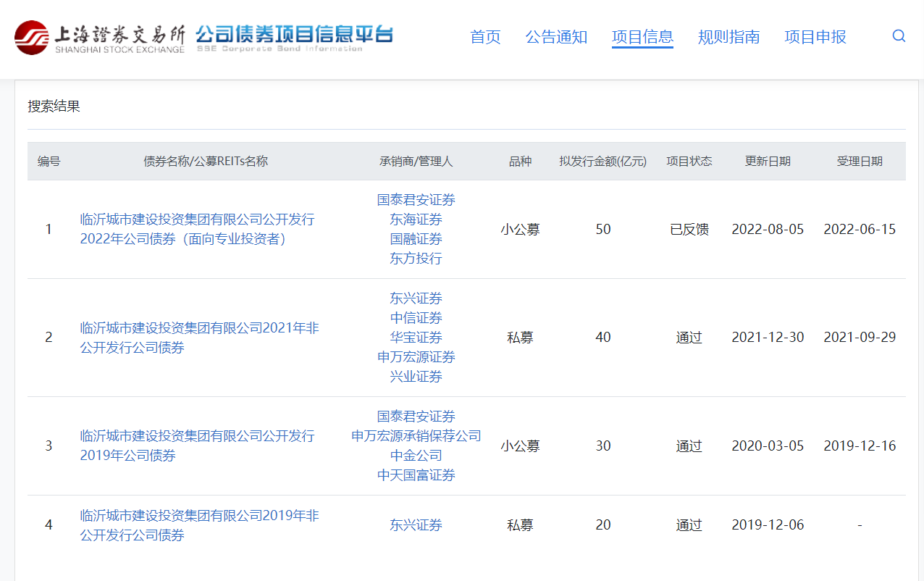Viewport: 924px width, 581px height.
Task: Select amount 30 in row 3
Action: click(x=603, y=446)
